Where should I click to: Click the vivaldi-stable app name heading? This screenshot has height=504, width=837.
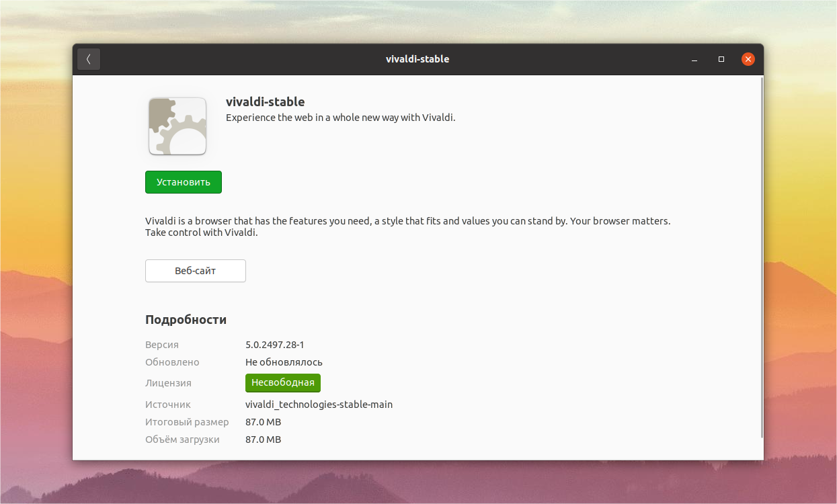(x=265, y=102)
